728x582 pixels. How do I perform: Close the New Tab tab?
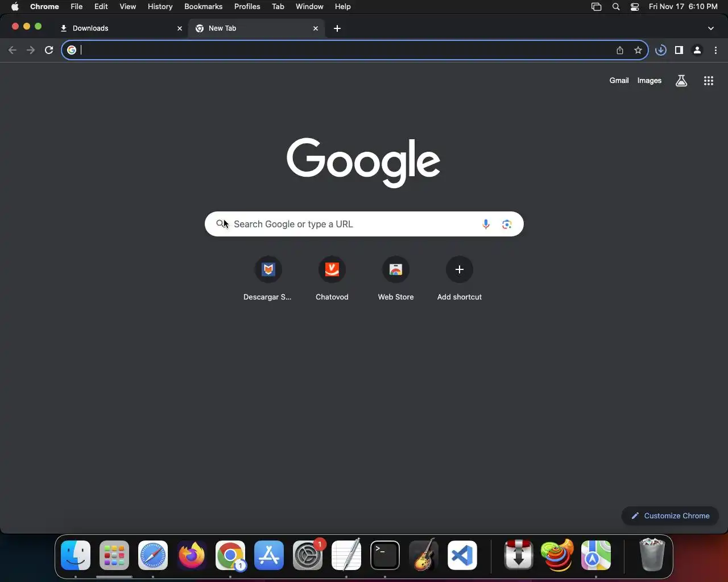[x=316, y=28]
